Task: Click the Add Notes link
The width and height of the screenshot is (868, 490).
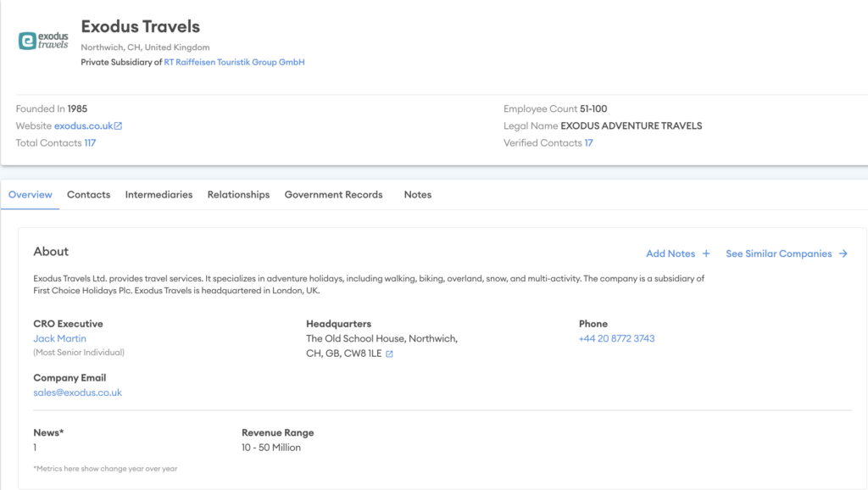Action: tap(670, 253)
